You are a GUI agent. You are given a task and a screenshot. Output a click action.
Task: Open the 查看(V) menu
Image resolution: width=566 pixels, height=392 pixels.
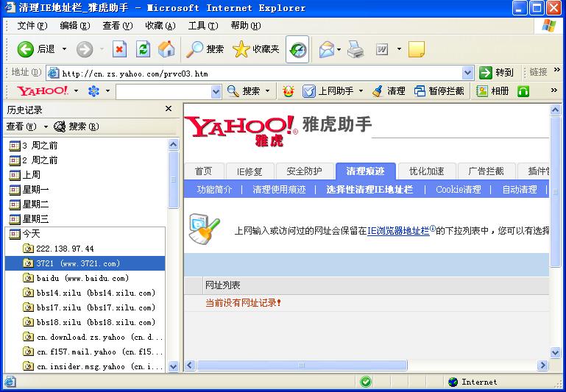pos(117,26)
